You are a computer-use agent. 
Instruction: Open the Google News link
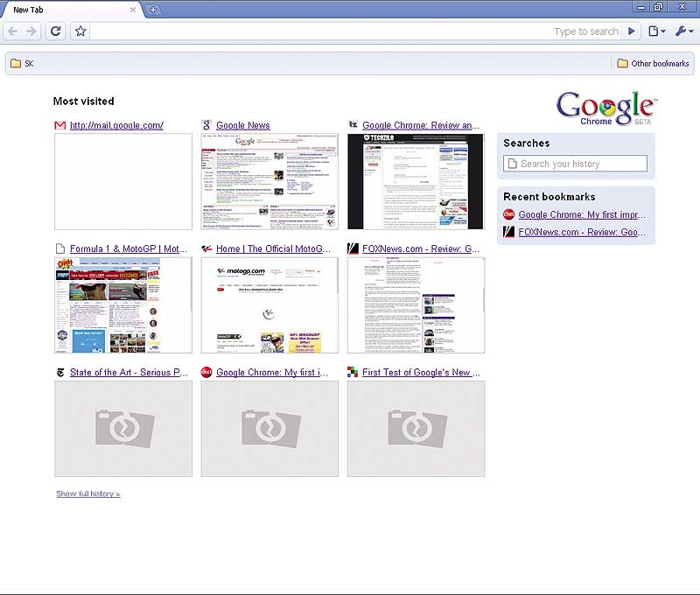pyautogui.click(x=243, y=125)
